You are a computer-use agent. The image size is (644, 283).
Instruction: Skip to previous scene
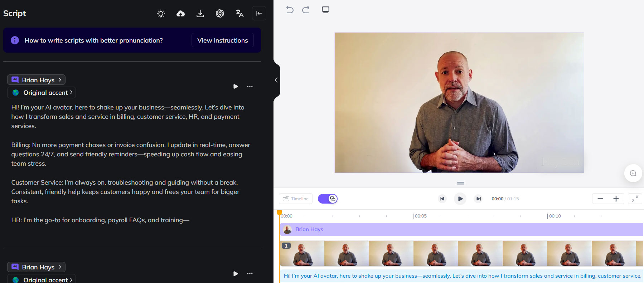(442, 199)
